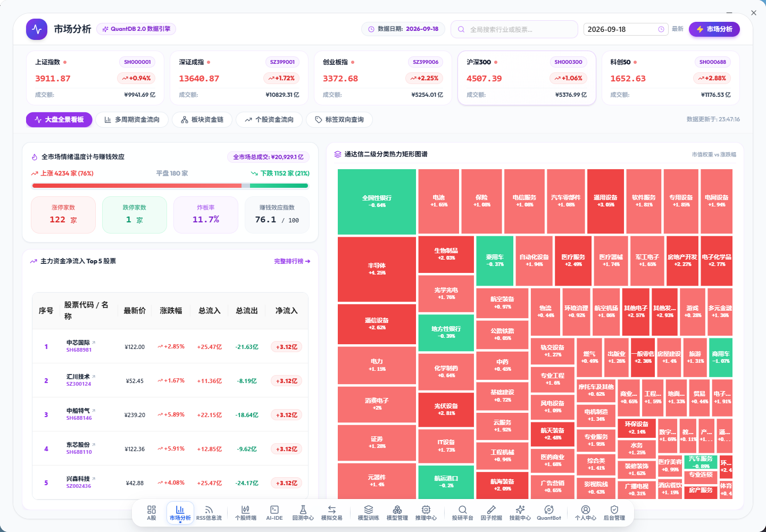Open the AI-IDE dock icon

274,513
